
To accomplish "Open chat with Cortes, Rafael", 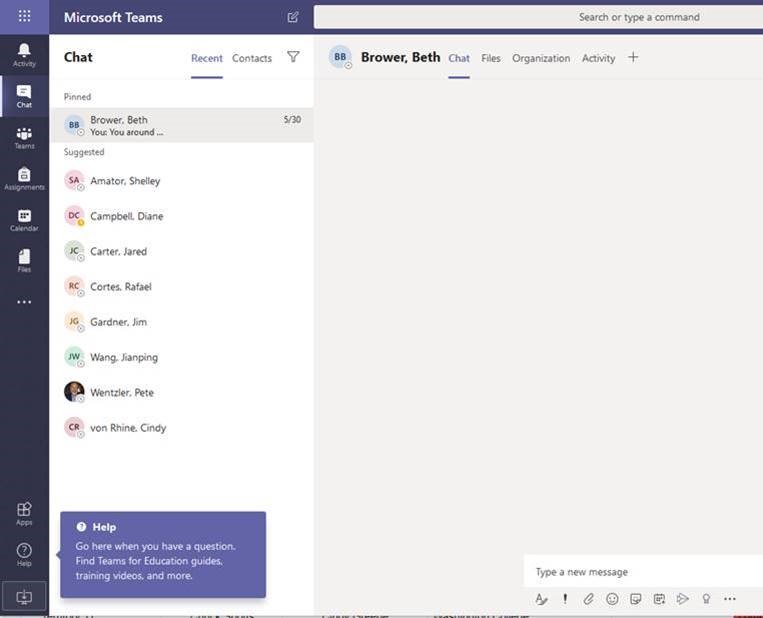I will pyautogui.click(x=182, y=287).
